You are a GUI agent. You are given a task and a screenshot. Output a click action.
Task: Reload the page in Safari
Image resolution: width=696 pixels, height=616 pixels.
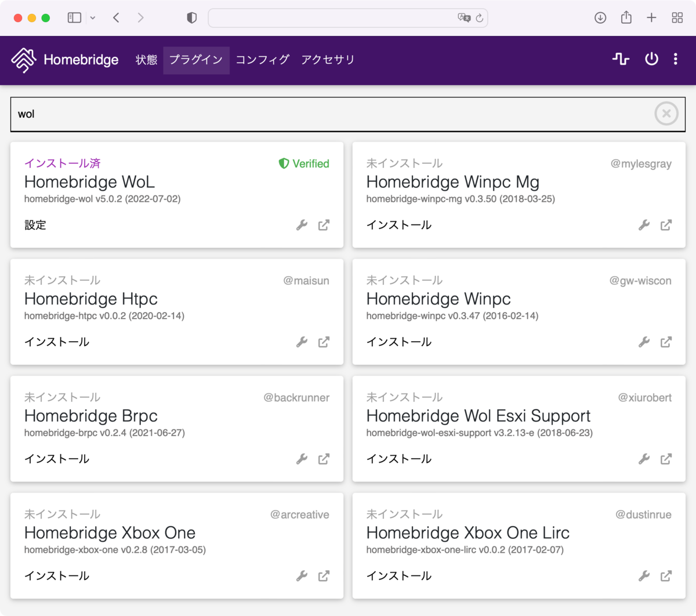[x=480, y=18]
